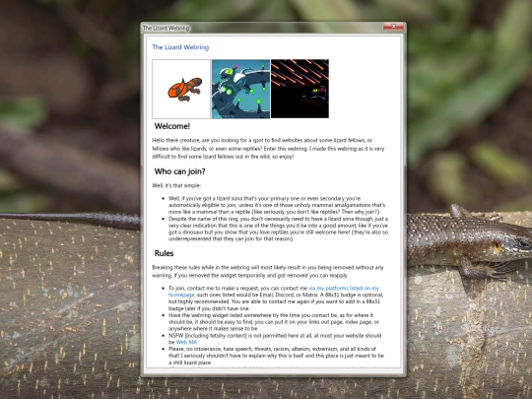Viewport: 532px width, 399px height.
Task: Open the Web MA link
Action: click(186, 342)
